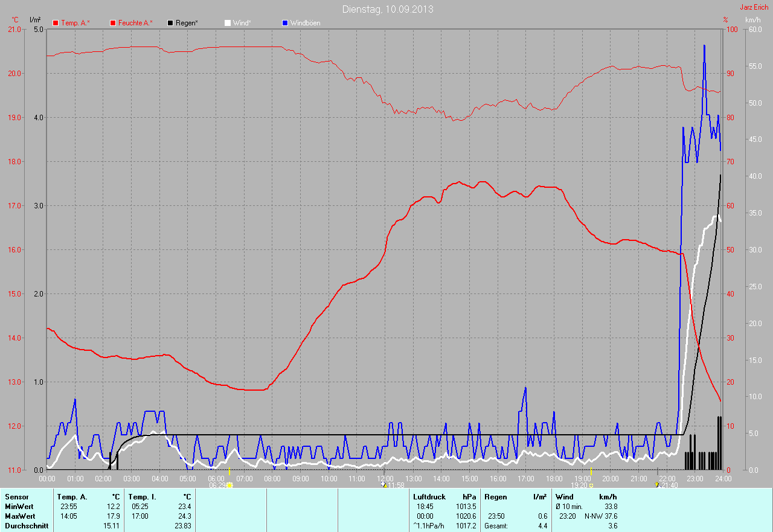Click the 05:25 indoor minimum time

(x=140, y=507)
